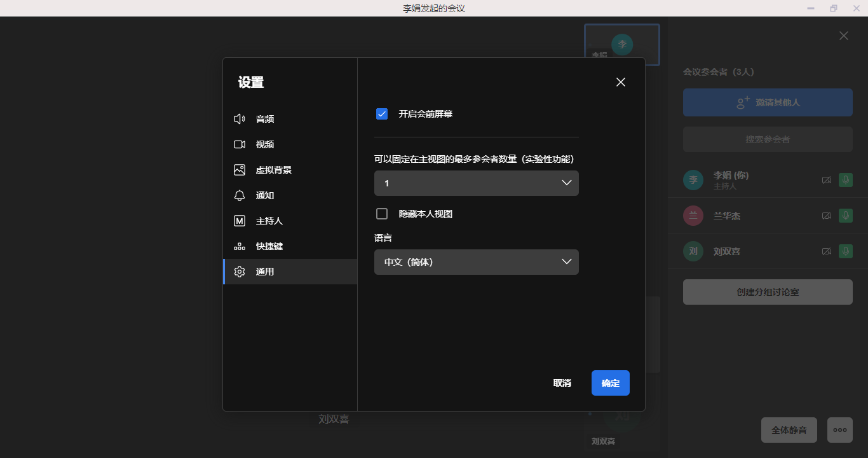Click the gear icon for 通用
The height and width of the screenshot is (458, 868).
click(x=240, y=272)
